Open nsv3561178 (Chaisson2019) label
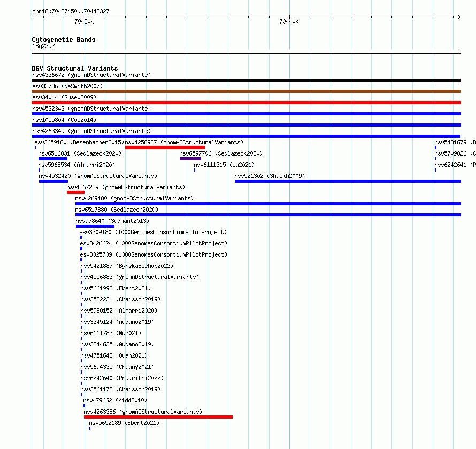 (x=120, y=389)
